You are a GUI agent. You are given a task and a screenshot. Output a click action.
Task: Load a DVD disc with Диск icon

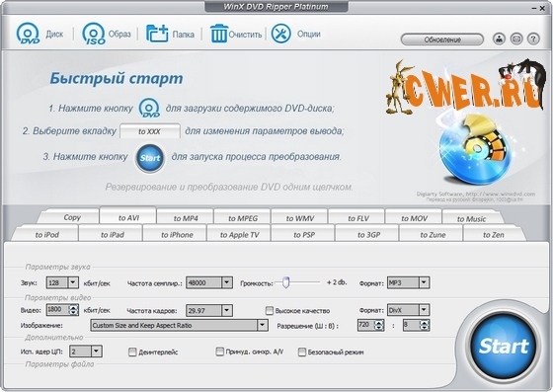pos(29,34)
